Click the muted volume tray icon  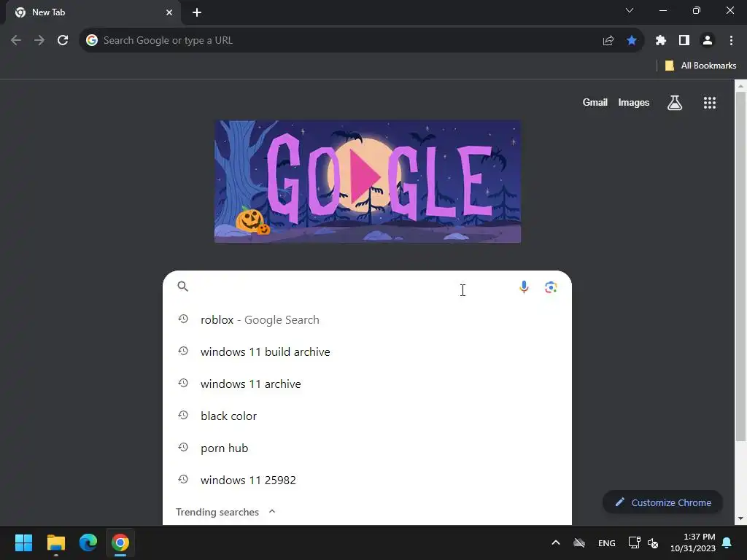653,543
